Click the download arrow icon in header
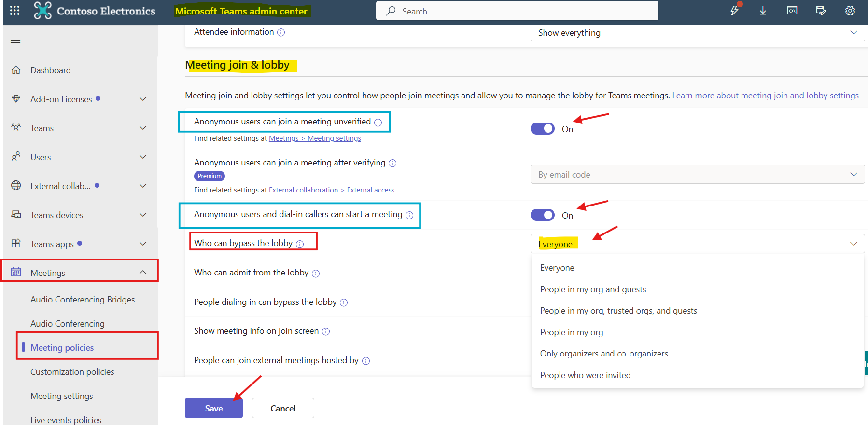 pyautogui.click(x=763, y=11)
